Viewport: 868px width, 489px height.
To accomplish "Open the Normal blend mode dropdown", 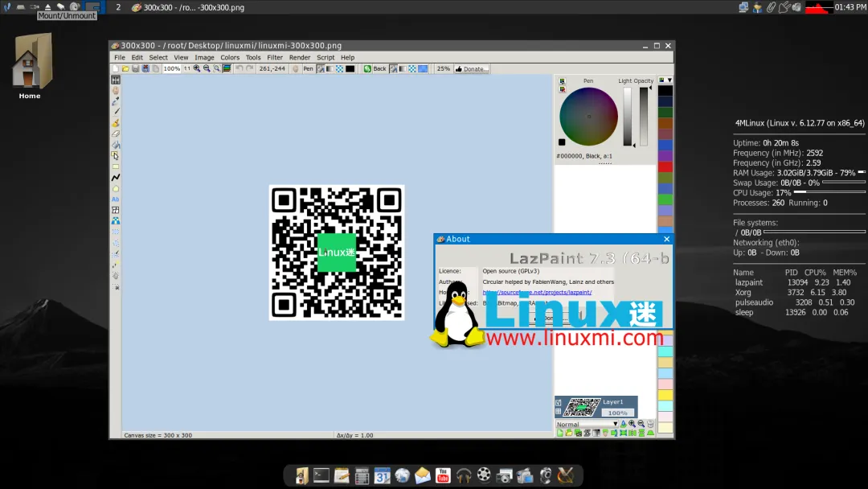I will [x=587, y=424].
